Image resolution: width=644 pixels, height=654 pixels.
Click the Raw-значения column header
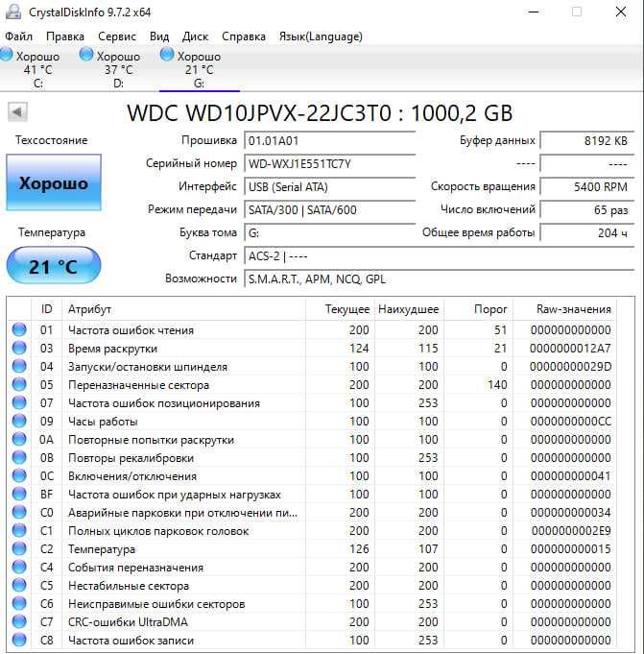pyautogui.click(x=564, y=309)
